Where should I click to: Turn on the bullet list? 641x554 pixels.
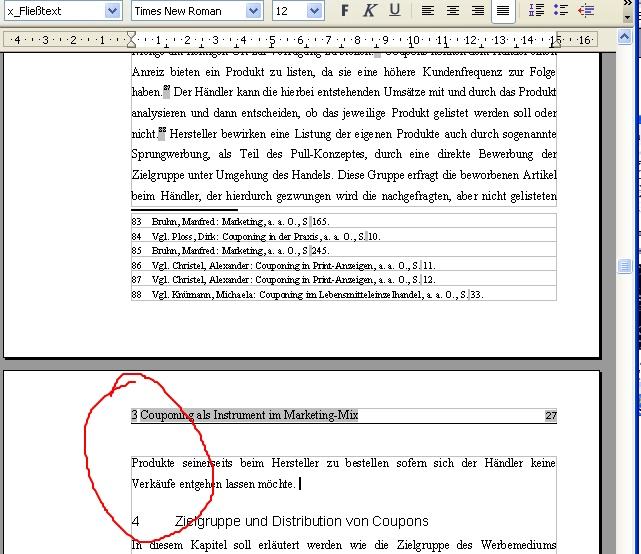[x=562, y=11]
